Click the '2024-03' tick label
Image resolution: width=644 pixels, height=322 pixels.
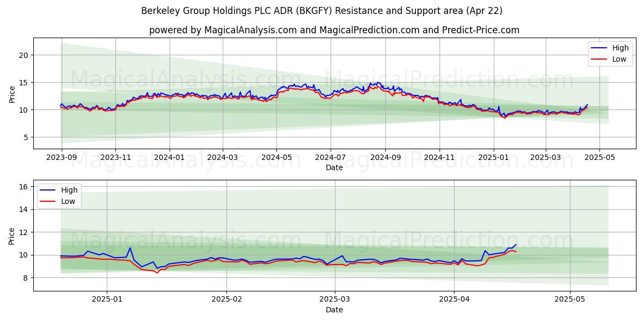pyautogui.click(x=222, y=157)
